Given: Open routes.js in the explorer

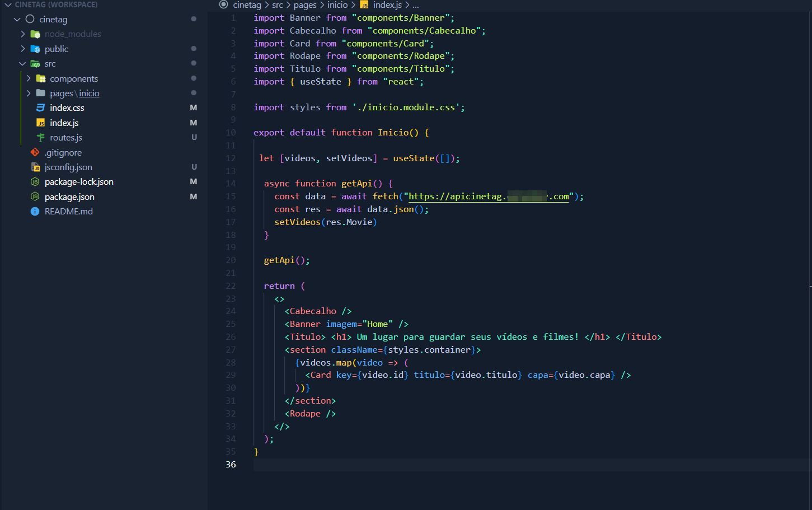Looking at the screenshot, I should tap(66, 137).
